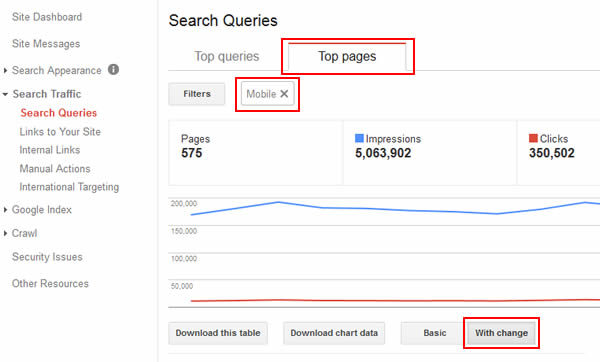Open Security Issues page

click(47, 257)
